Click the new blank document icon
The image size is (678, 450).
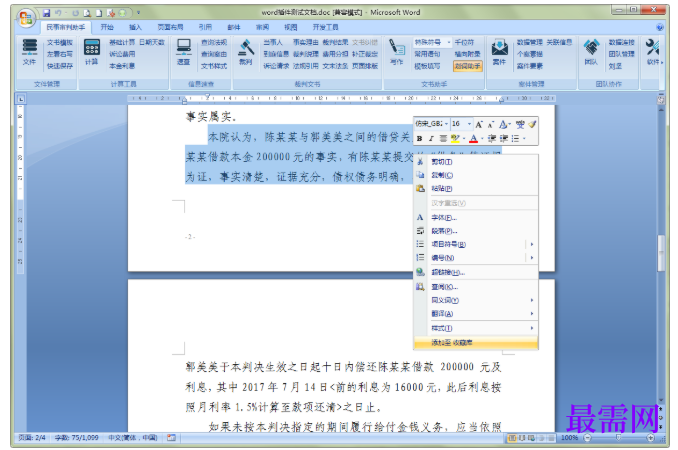[x=99, y=13]
